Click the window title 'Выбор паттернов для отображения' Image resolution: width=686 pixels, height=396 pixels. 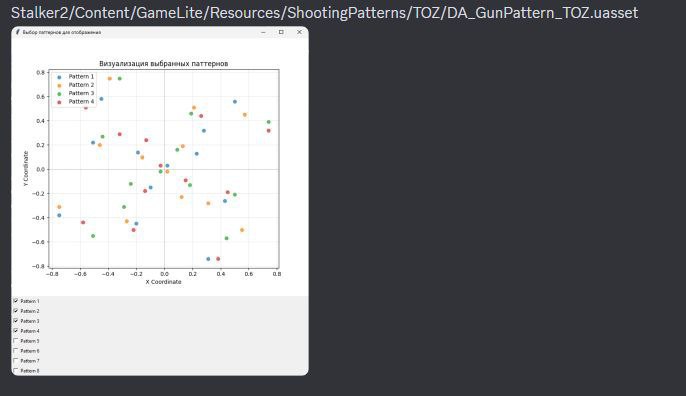coord(62,32)
